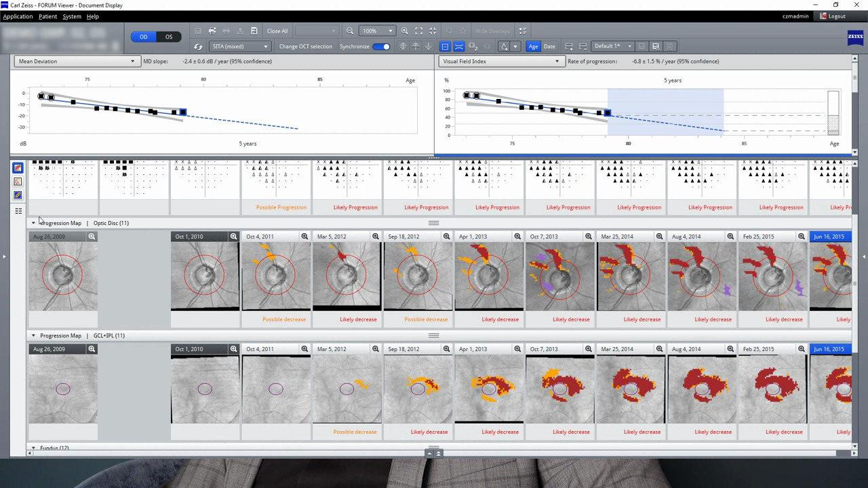868x488 pixels.
Task: Click the fit-to-screen expand icon
Action: click(418, 31)
